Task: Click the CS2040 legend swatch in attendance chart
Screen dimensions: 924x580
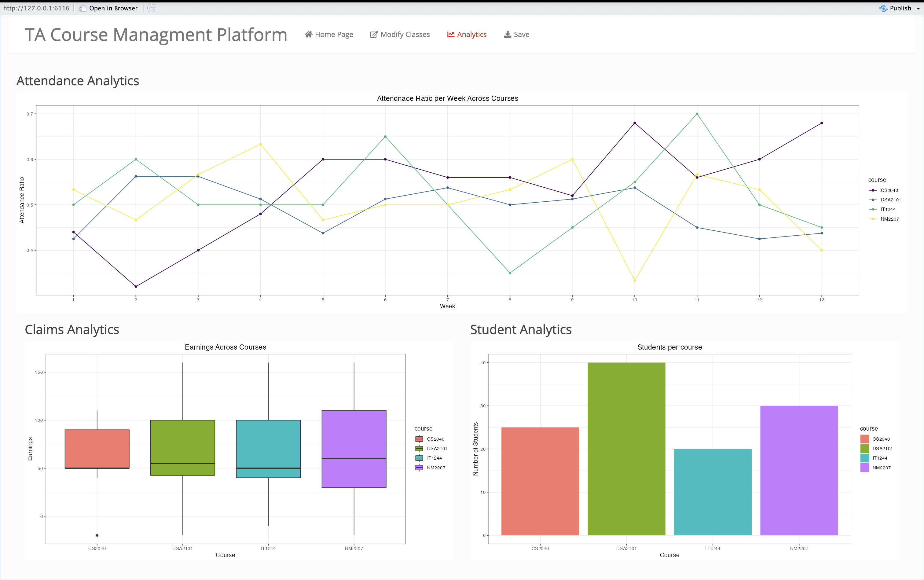Action: pyautogui.click(x=873, y=190)
